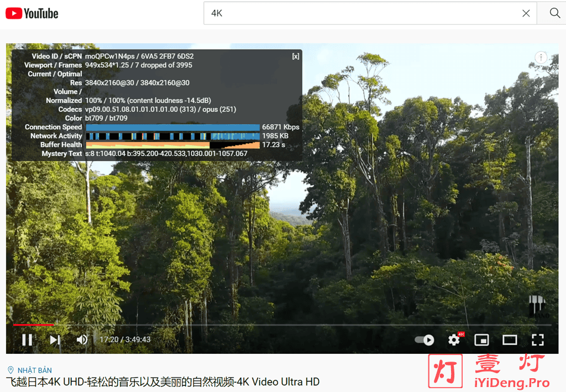The width and height of the screenshot is (566, 392).
Task: Click the Network Activity graph
Action: [172, 136]
